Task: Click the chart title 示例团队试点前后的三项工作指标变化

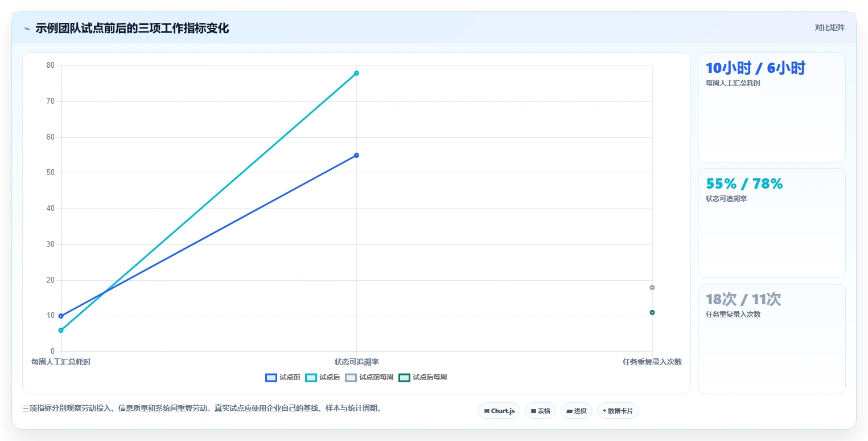Action: pyautogui.click(x=132, y=28)
